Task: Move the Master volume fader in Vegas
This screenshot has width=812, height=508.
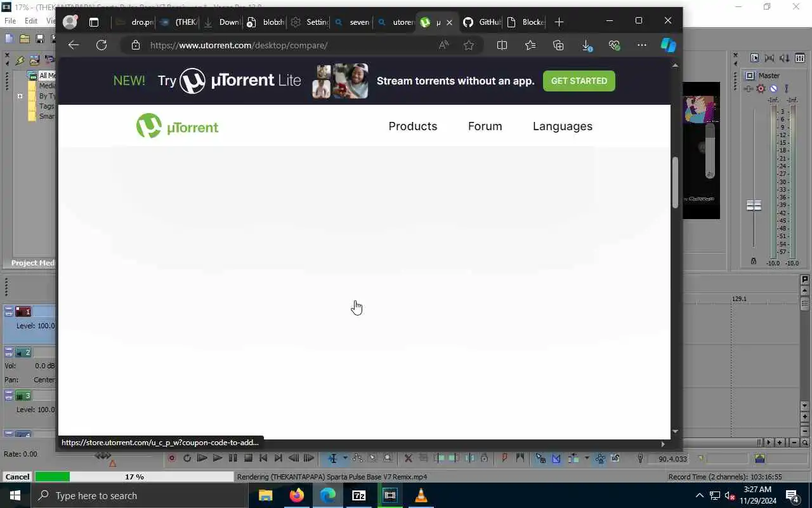Action: (754, 206)
